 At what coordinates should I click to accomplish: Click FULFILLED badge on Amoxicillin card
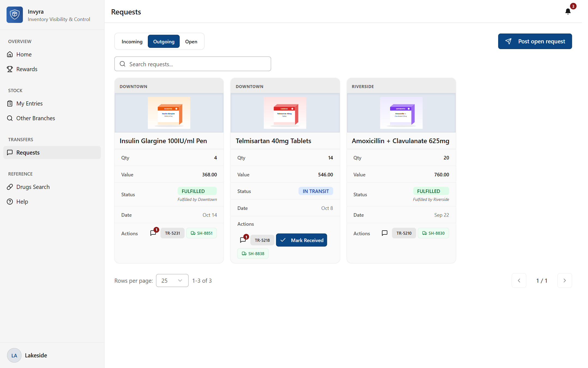coord(431,191)
